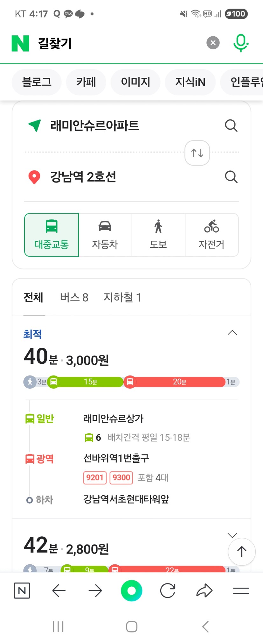Switch to 지하철 1 tab
263x644 pixels.
coord(122,297)
